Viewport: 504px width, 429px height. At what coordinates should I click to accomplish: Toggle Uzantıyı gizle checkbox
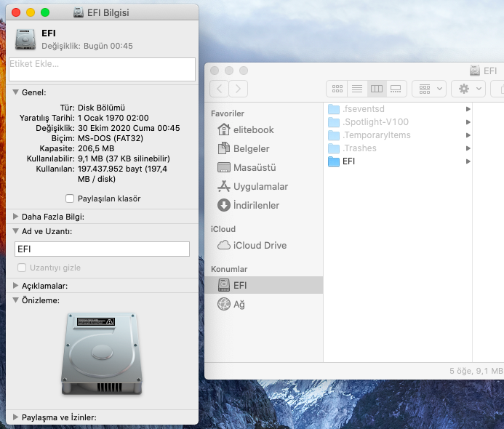pos(21,268)
